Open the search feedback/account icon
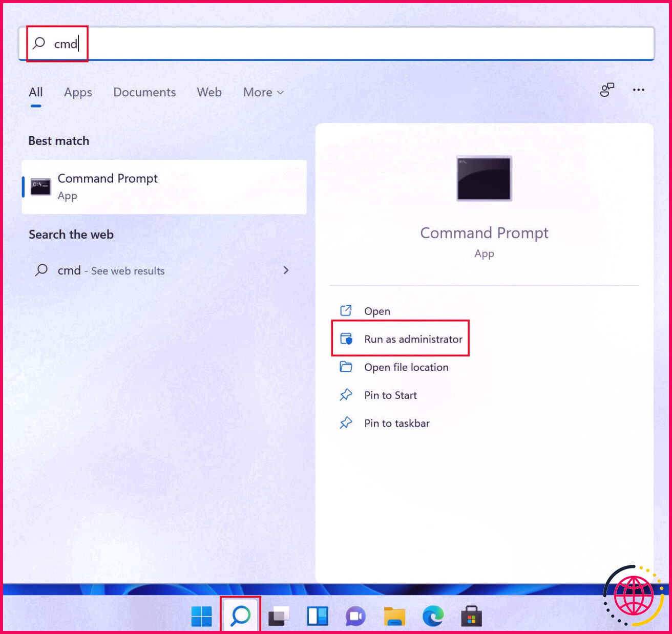 click(607, 90)
